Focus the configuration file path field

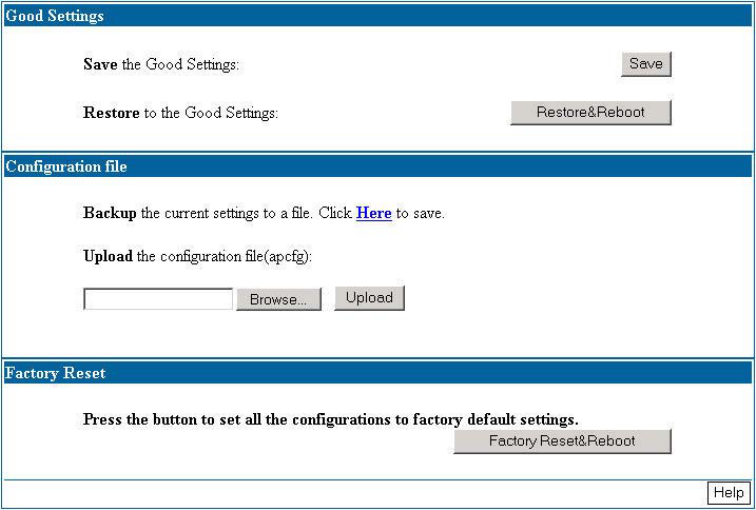pos(158,299)
